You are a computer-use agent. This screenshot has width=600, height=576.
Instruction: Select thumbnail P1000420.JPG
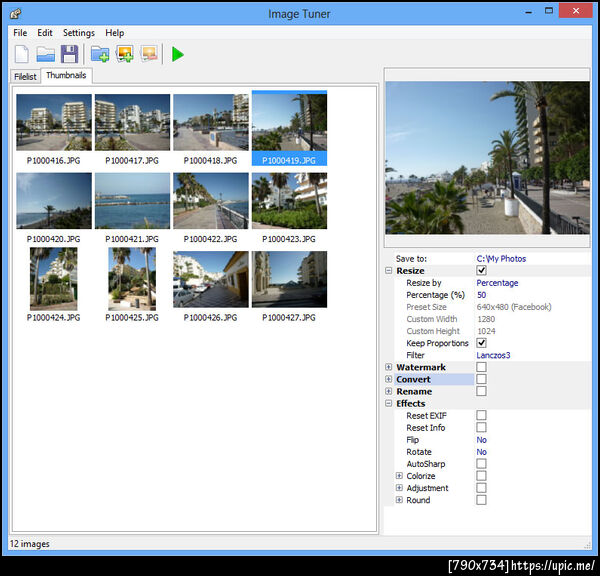(x=54, y=208)
